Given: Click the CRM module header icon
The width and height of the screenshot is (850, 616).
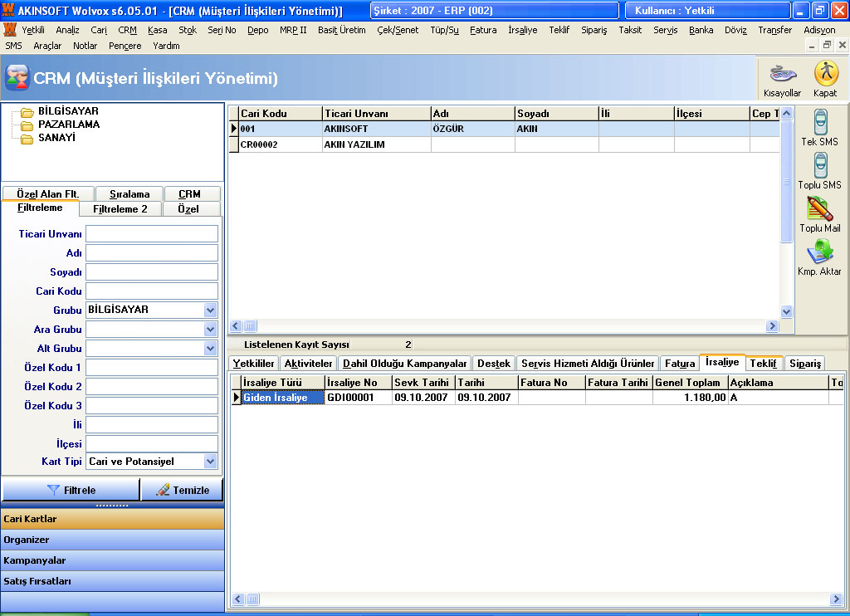Looking at the screenshot, I should pyautogui.click(x=17, y=77).
